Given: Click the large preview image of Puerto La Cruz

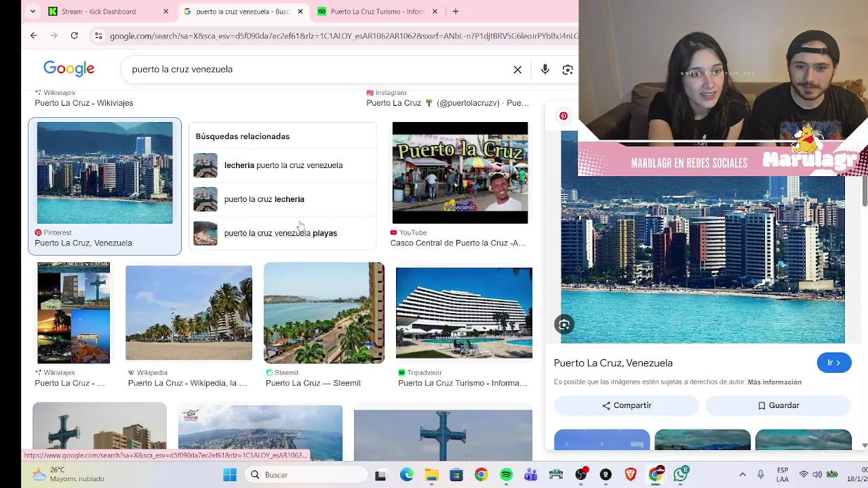Looking at the screenshot, I should pyautogui.click(x=703, y=260).
